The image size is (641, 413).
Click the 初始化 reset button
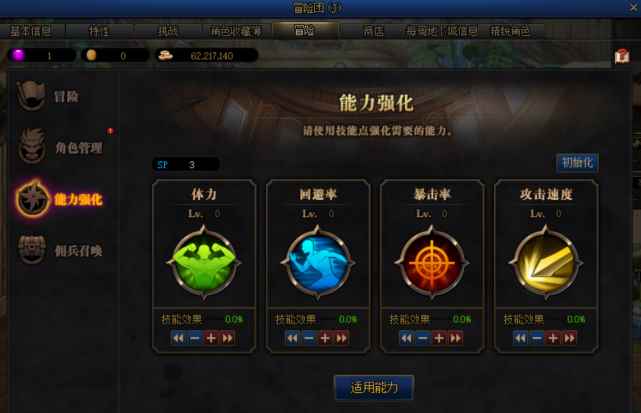(x=577, y=163)
